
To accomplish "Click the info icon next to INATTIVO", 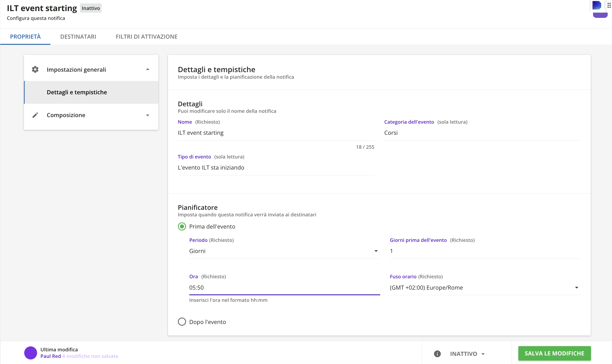I will (x=437, y=354).
